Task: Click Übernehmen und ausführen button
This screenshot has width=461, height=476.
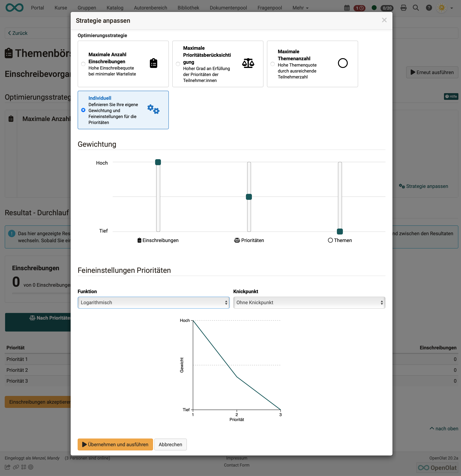Action: pos(115,444)
